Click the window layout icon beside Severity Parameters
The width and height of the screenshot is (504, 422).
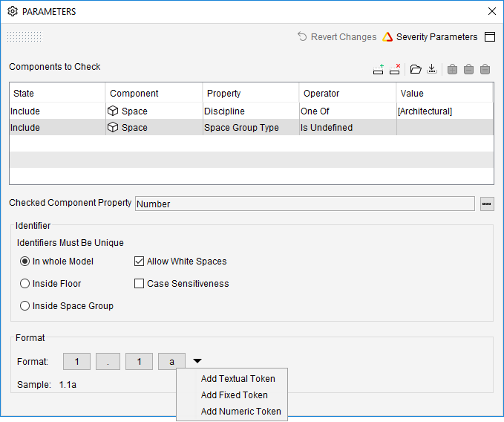click(489, 37)
